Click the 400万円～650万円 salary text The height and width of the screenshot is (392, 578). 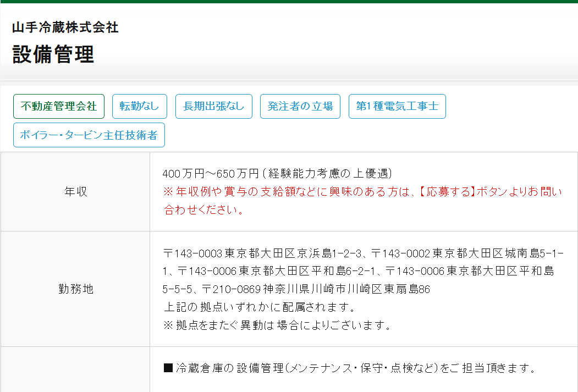pyautogui.click(x=211, y=174)
